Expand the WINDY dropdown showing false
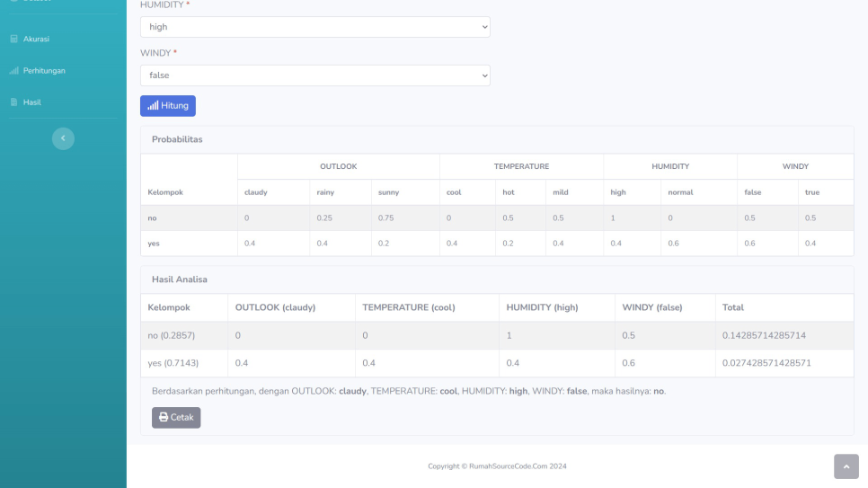The width and height of the screenshot is (868, 488). 314,75
